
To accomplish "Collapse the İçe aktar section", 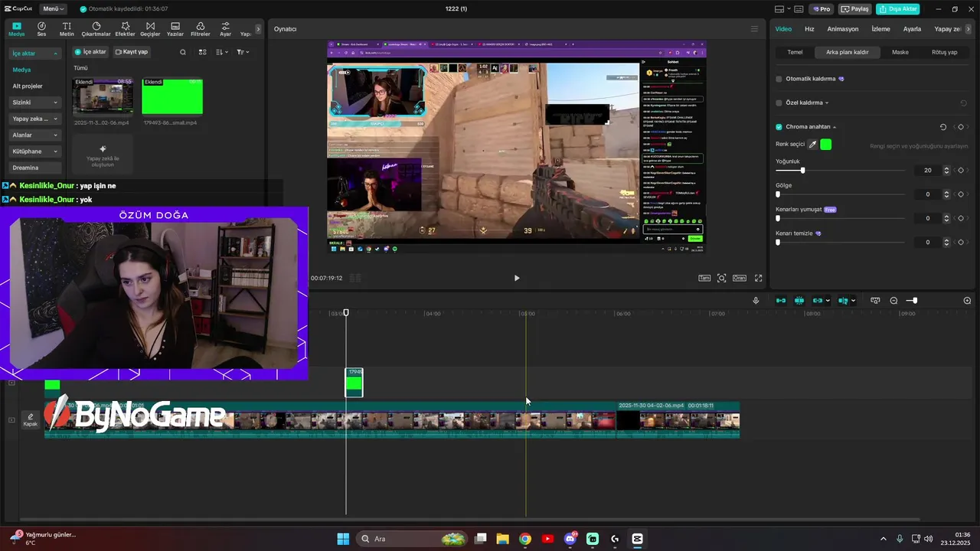I will (56, 54).
